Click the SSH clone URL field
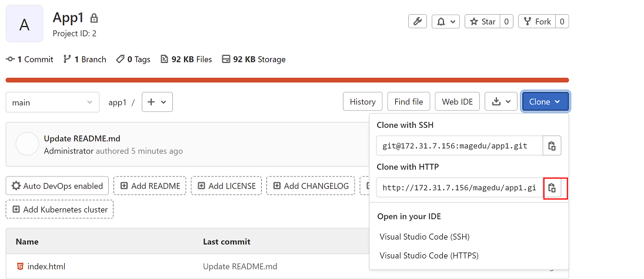The height and width of the screenshot is (279, 644). pyautogui.click(x=459, y=146)
